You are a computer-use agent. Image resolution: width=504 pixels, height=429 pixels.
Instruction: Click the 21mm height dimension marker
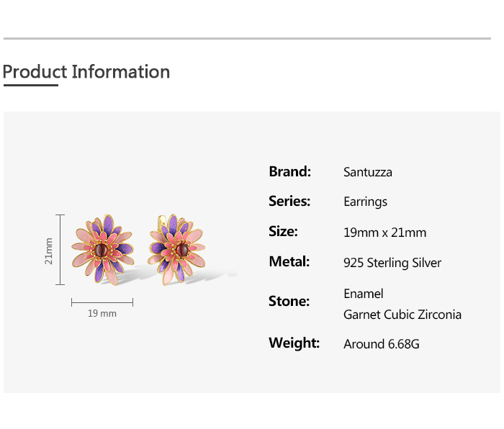49,250
